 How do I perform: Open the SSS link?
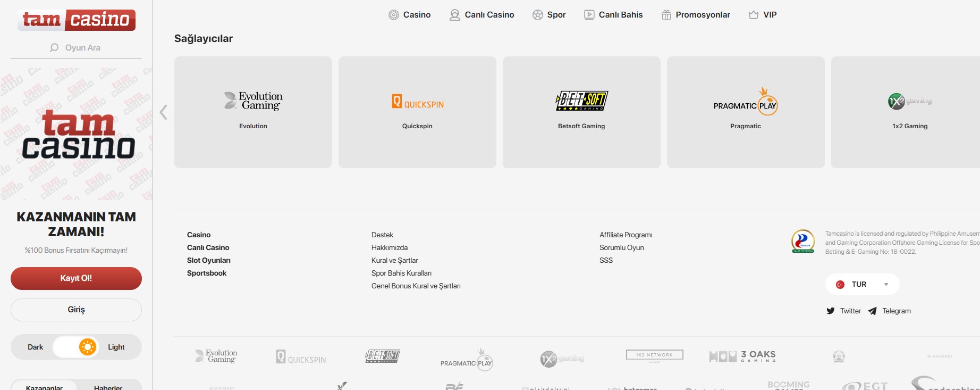tap(606, 260)
